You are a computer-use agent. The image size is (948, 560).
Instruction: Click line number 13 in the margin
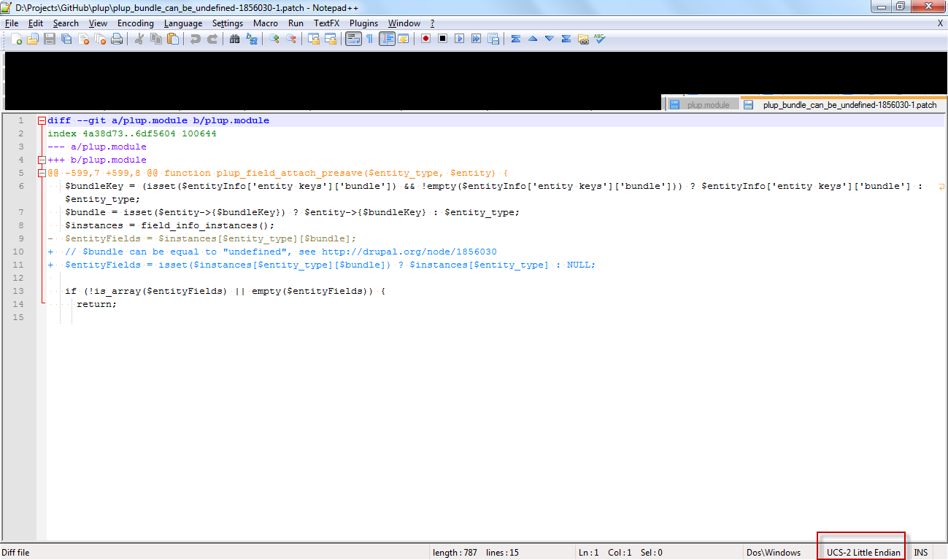click(18, 292)
